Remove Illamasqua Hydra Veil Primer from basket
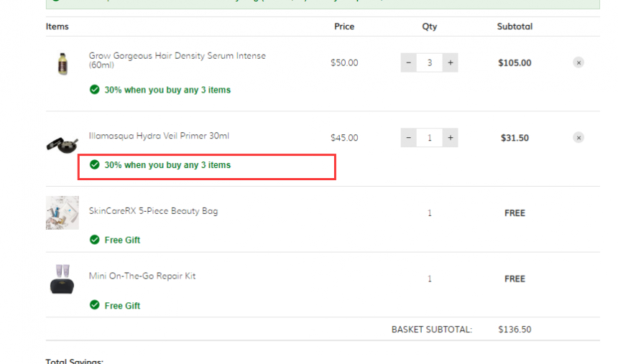 [578, 137]
